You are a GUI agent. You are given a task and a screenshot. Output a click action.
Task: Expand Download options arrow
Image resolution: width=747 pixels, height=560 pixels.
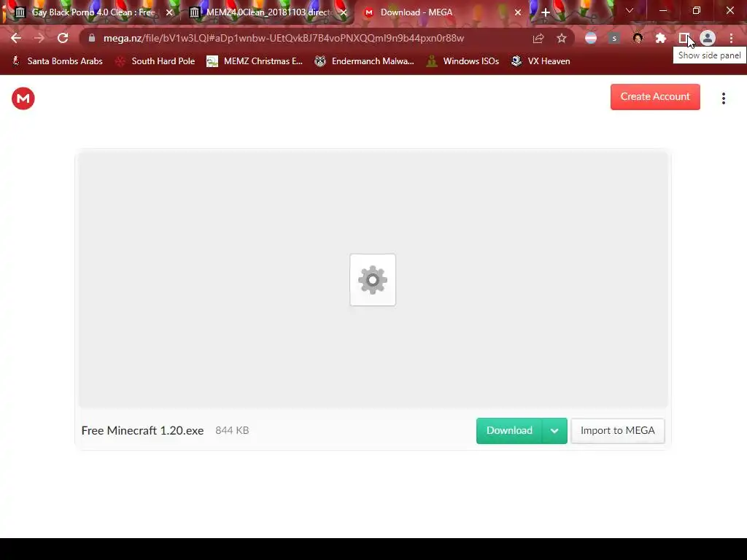[554, 430]
